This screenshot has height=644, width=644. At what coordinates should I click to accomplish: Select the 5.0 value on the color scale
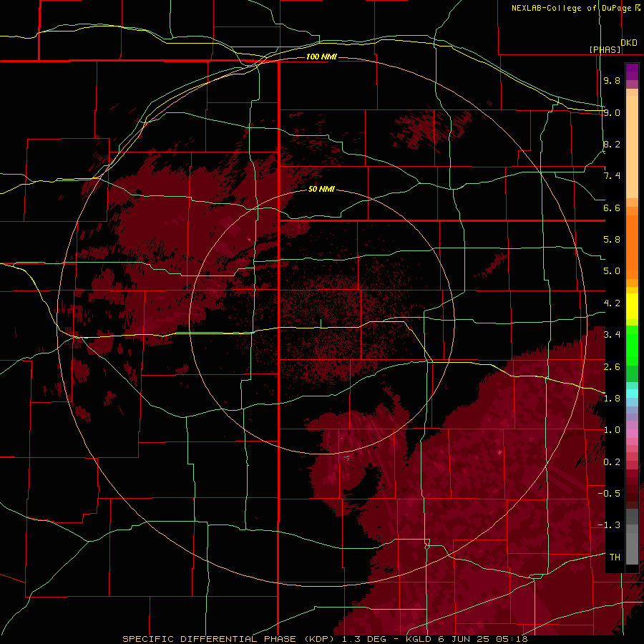pyautogui.click(x=612, y=271)
